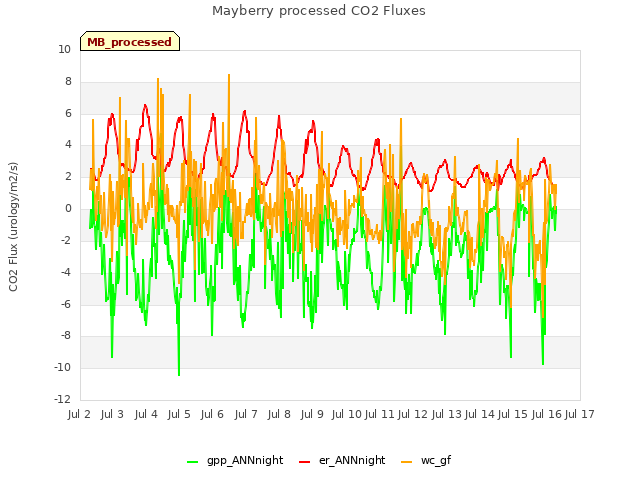Click the y-axis value 2
This screenshot has height=480, width=640.
pos(68,177)
